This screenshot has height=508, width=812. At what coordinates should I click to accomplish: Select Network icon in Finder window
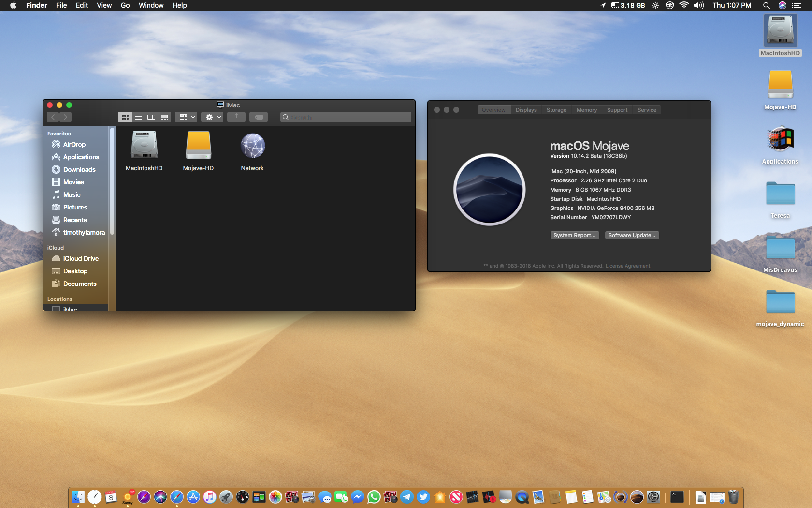tap(252, 151)
